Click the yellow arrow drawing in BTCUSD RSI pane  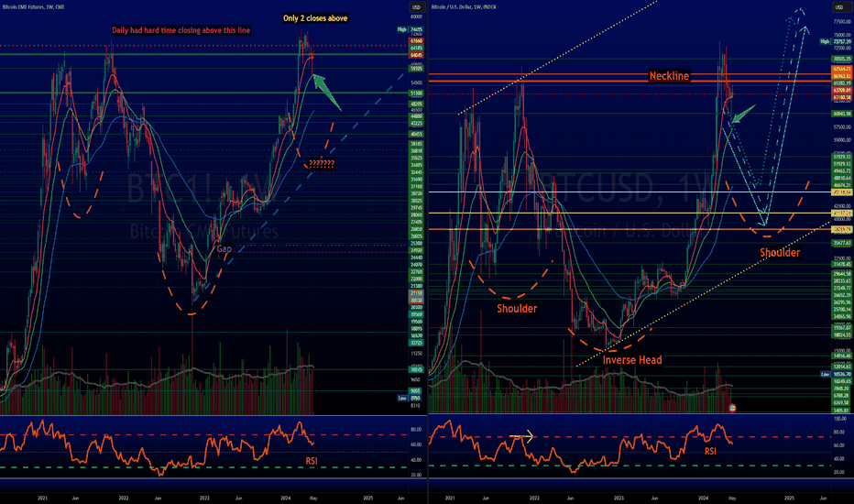(x=521, y=436)
